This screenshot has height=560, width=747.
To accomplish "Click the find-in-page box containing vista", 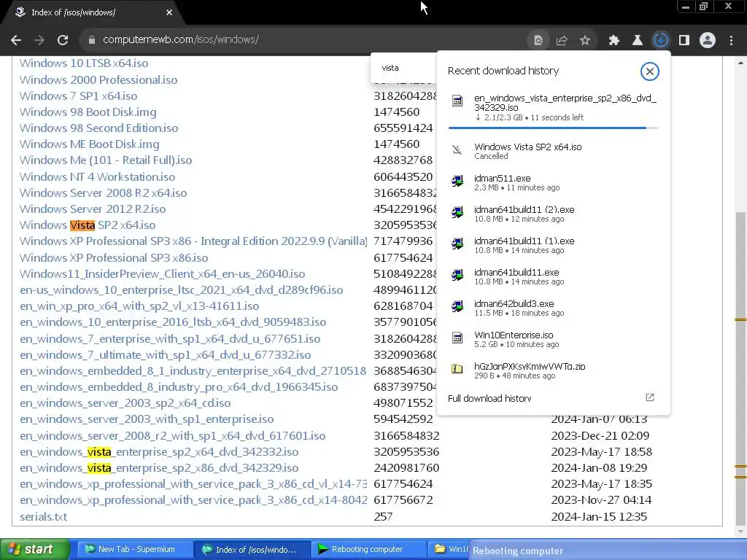I will (x=403, y=68).
